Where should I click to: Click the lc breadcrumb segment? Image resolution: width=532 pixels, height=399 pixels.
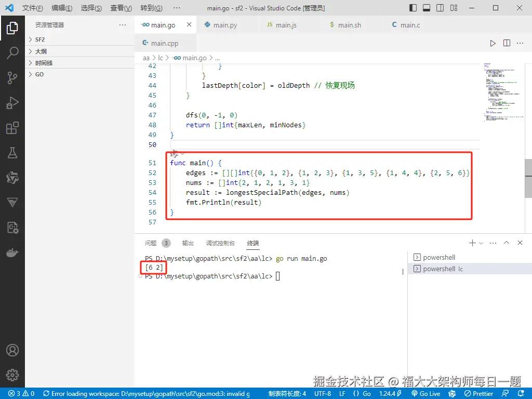(161, 58)
